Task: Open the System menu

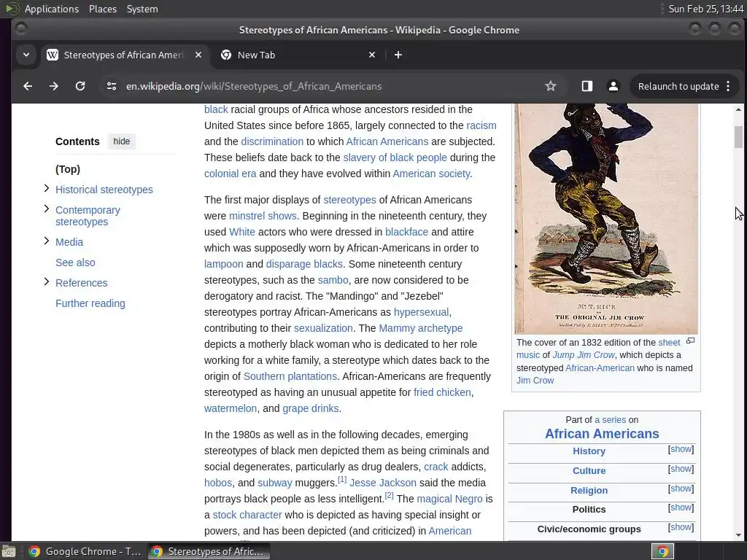Action: (142, 9)
